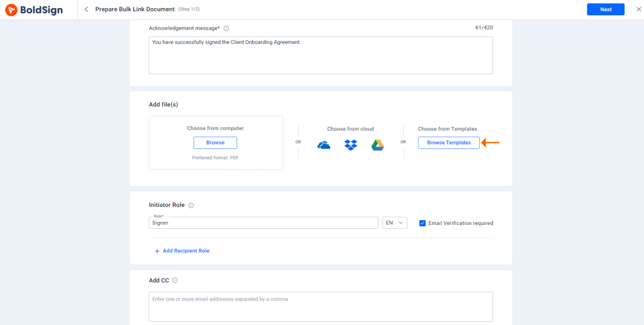Click Browse to choose from computer
Viewport: 644px width, 325px height.
click(x=215, y=143)
